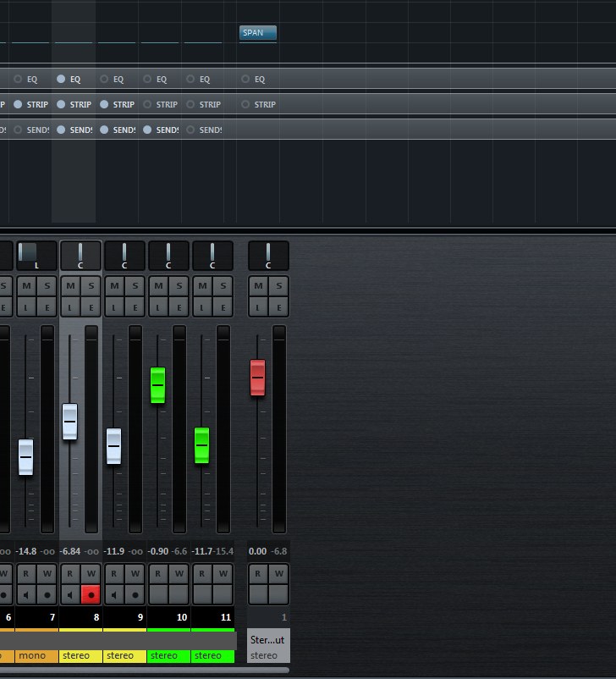Image resolution: width=616 pixels, height=679 pixels.
Task: Disable the red record button on channel 8
Action: (x=91, y=594)
